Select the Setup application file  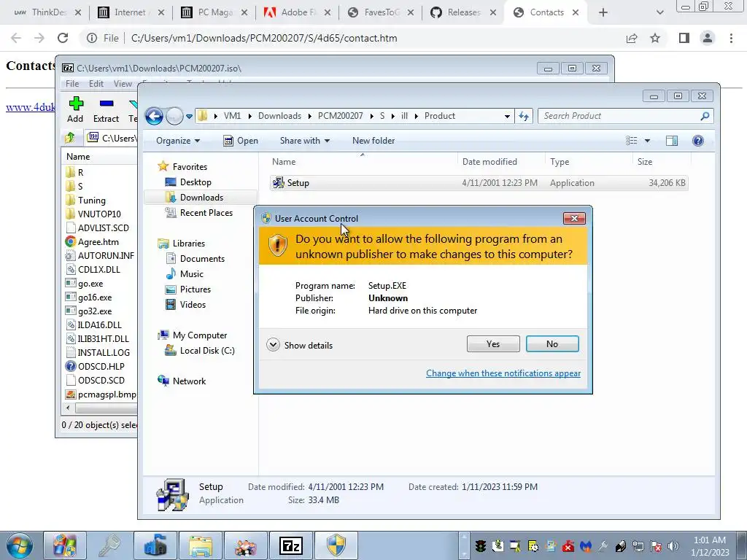click(479, 183)
